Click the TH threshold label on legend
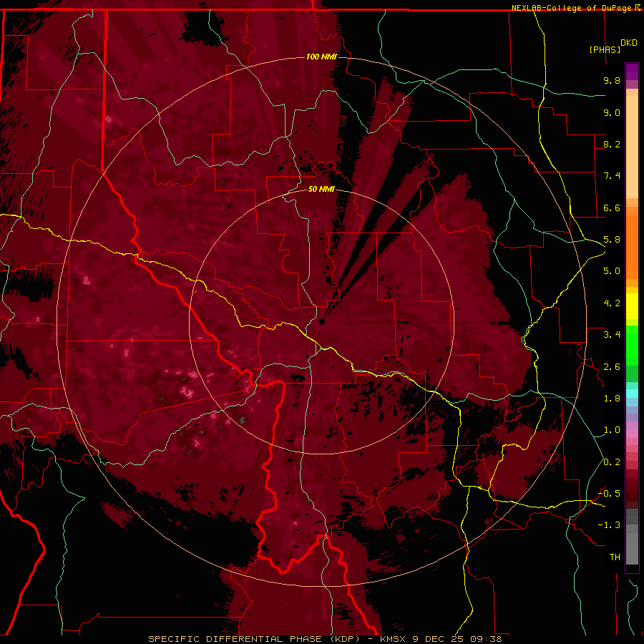644x644 pixels. (615, 557)
